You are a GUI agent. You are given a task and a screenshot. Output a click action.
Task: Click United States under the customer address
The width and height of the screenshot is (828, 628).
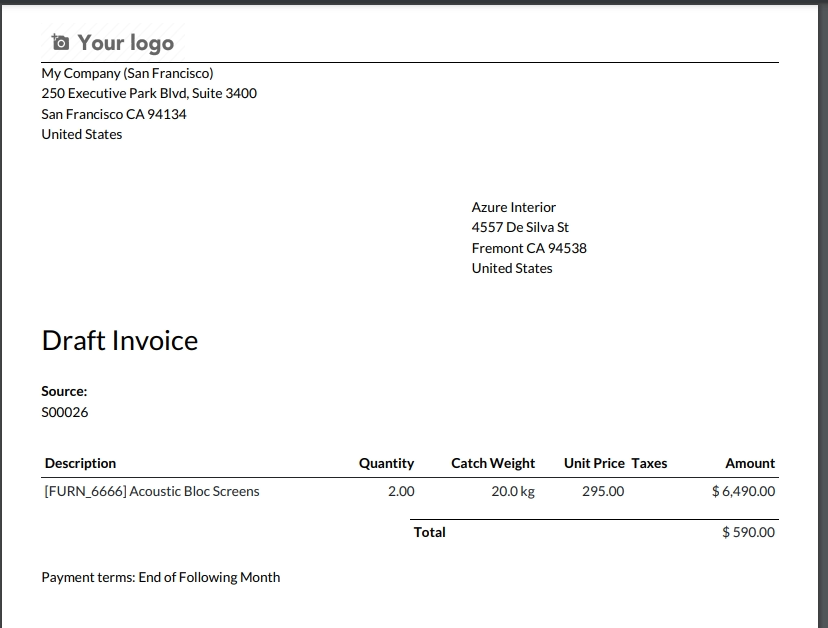tap(512, 268)
